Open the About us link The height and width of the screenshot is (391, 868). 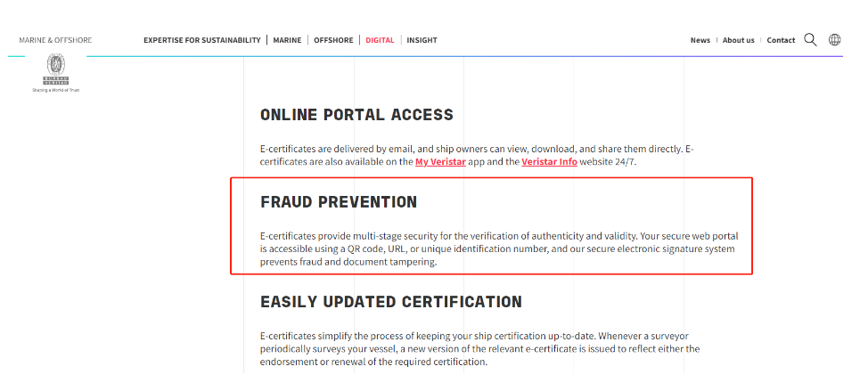(x=739, y=40)
